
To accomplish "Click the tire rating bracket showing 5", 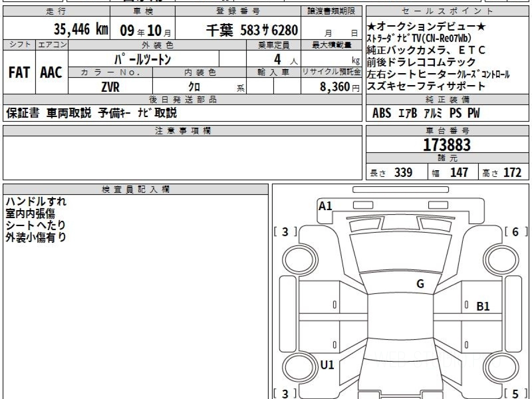I will pos(516,393).
